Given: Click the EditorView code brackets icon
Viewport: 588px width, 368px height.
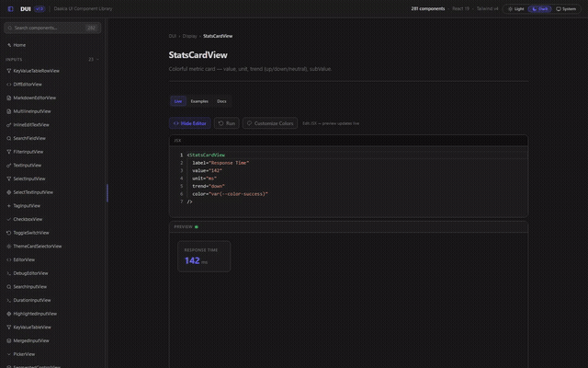Looking at the screenshot, I should (x=9, y=260).
